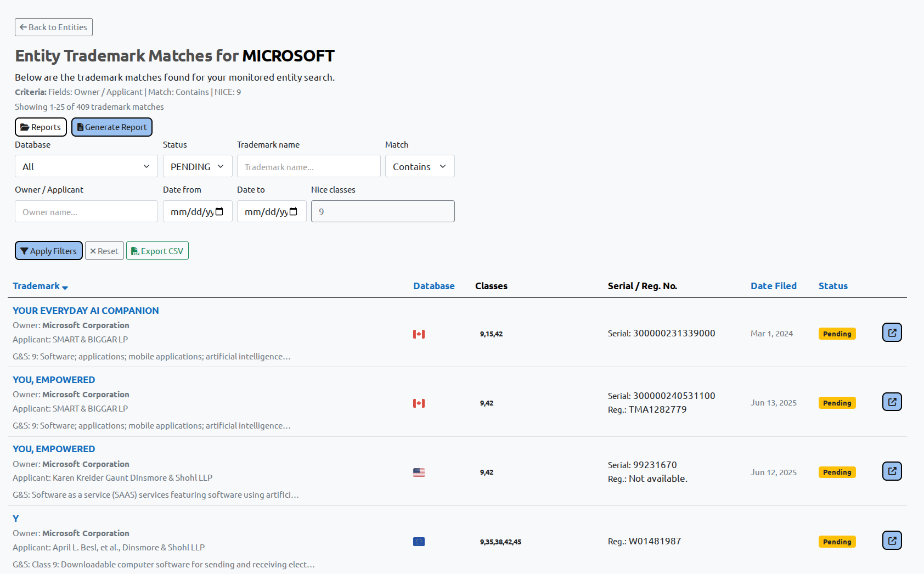
Task: Click Canada flag in TMA1282779 row
Action: pyautogui.click(x=419, y=403)
